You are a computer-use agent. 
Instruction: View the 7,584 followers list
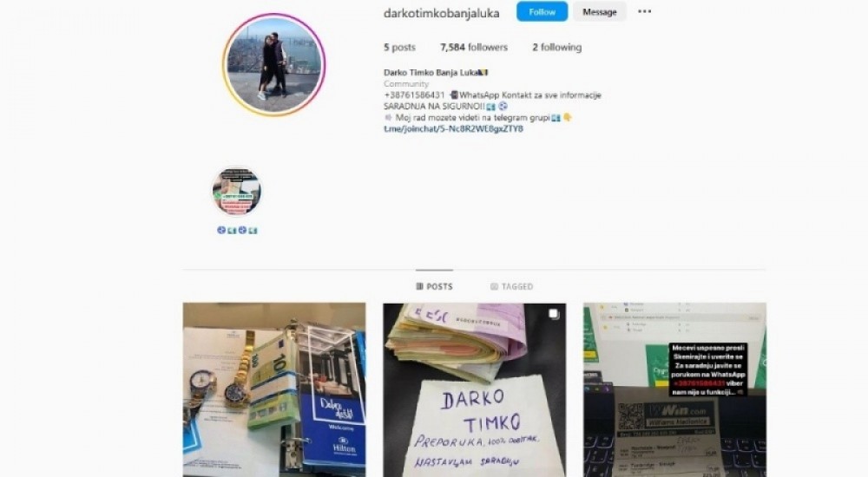point(474,48)
